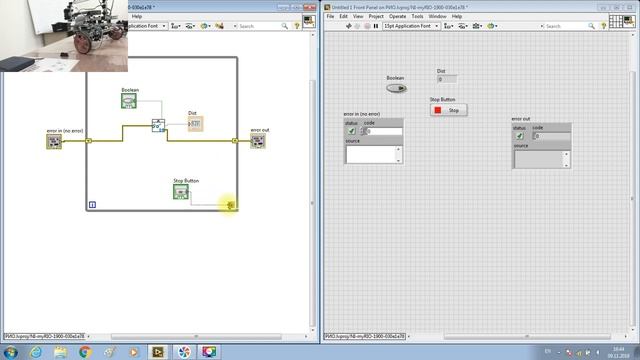Open Reorder dropdown in block diagram toolbar
640x360 pixels.
[205, 26]
